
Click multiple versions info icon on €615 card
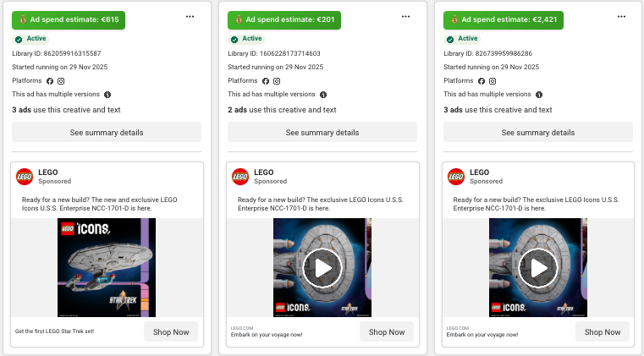click(x=107, y=95)
